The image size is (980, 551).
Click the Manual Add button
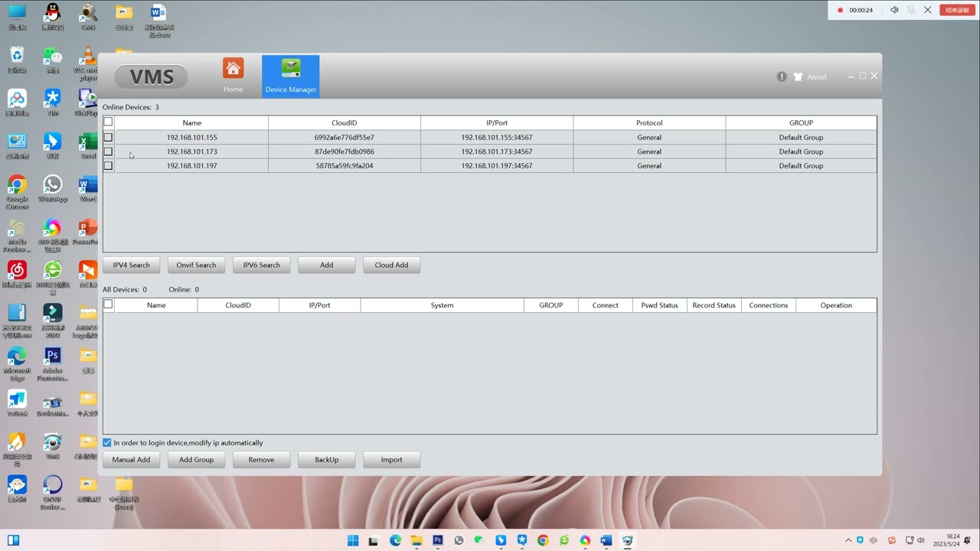131,459
